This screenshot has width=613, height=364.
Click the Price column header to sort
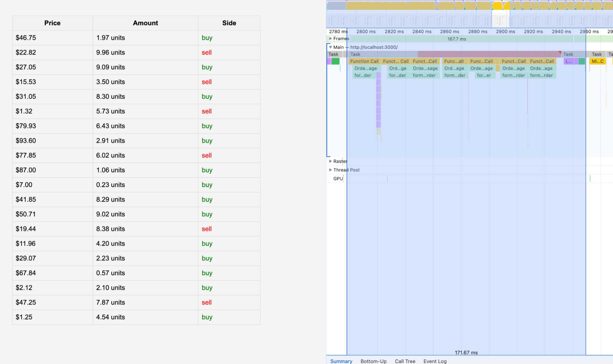52,22
